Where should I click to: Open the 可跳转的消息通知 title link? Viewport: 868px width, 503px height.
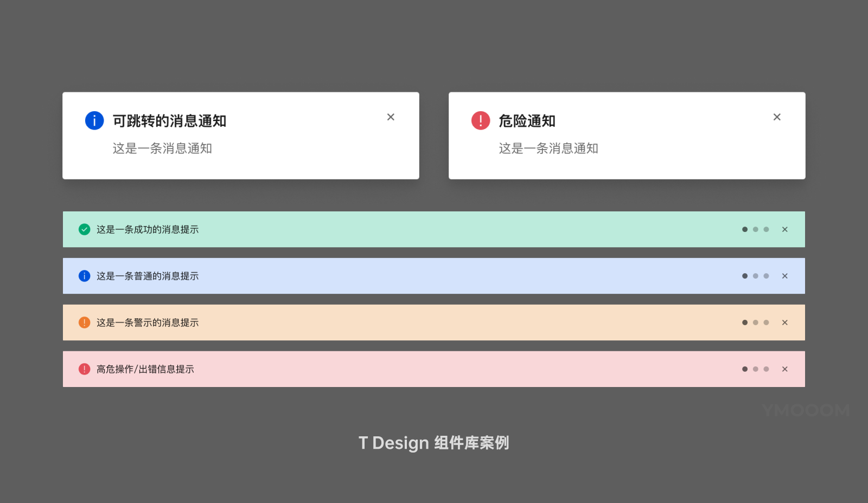coord(169,121)
